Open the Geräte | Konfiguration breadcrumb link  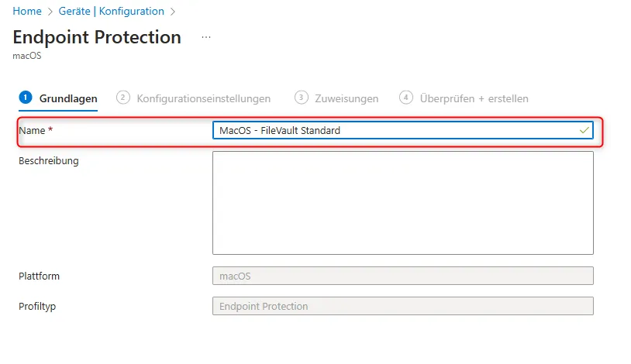click(x=109, y=12)
